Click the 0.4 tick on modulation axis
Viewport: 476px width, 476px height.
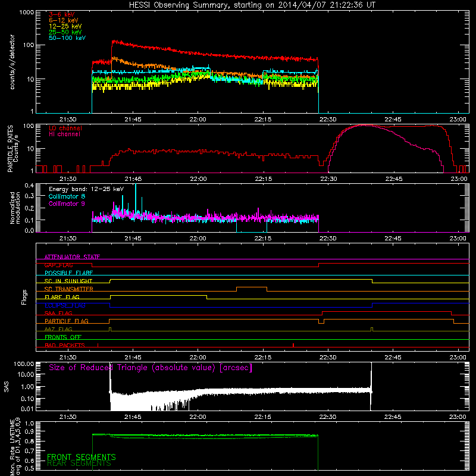point(29,185)
